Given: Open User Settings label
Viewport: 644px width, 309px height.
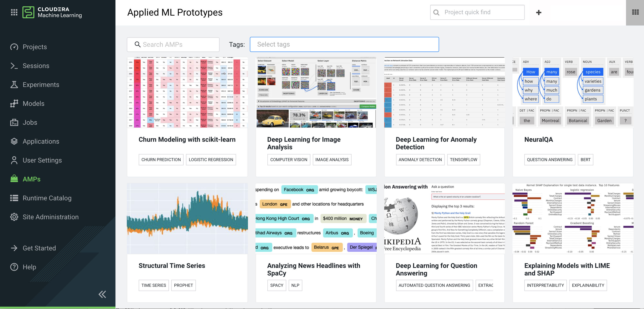Looking at the screenshot, I should click(42, 160).
